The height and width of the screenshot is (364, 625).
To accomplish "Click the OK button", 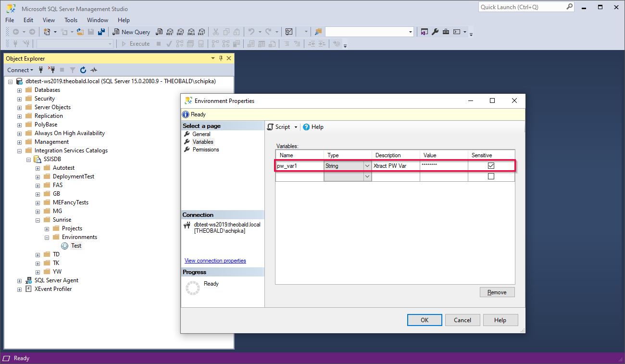I will pyautogui.click(x=425, y=320).
